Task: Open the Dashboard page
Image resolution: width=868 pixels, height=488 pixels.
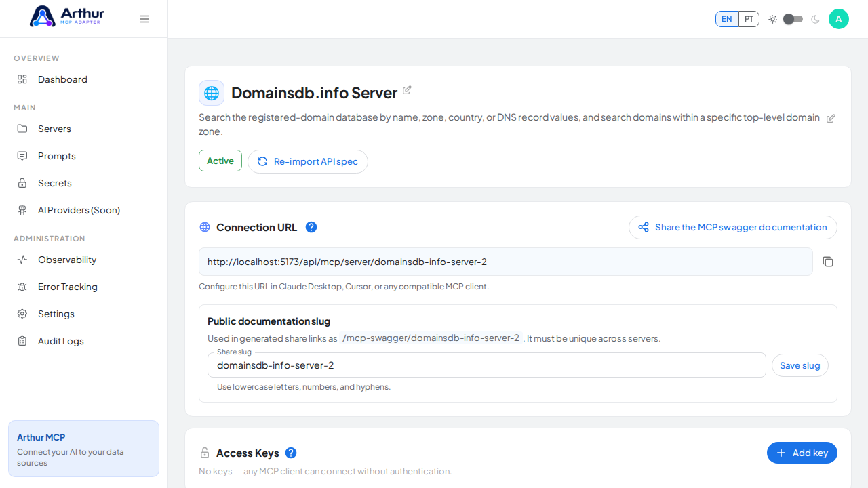Action: click(x=83, y=79)
